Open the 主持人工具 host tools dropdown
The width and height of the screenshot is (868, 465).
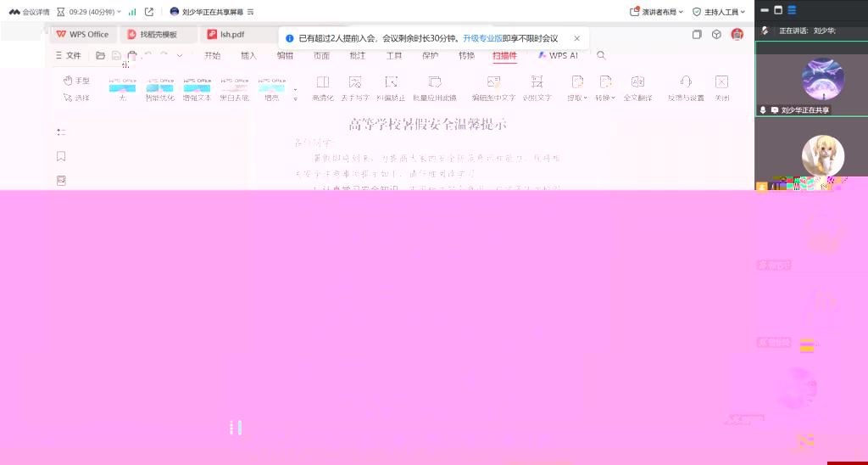point(719,12)
